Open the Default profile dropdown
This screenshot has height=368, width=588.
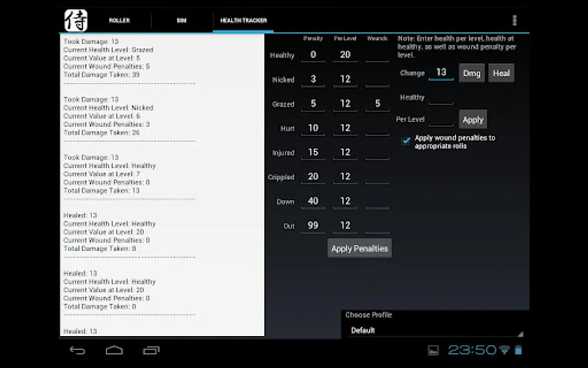[x=435, y=330]
